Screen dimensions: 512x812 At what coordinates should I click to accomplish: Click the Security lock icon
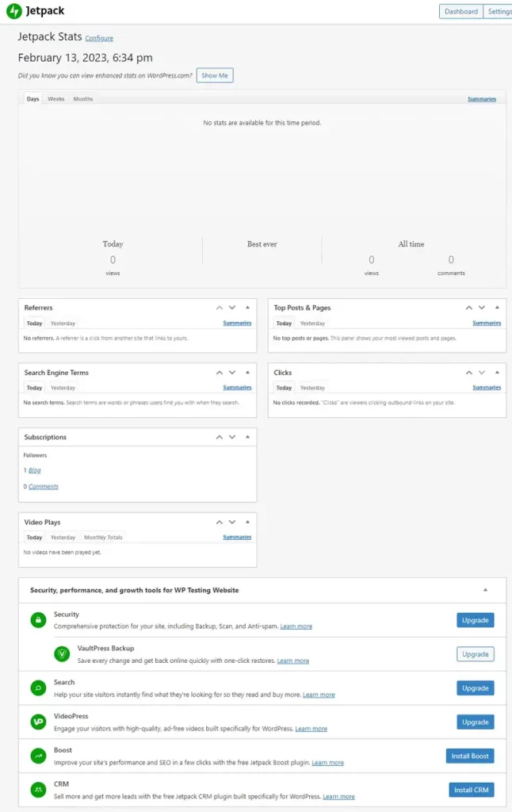(38, 620)
